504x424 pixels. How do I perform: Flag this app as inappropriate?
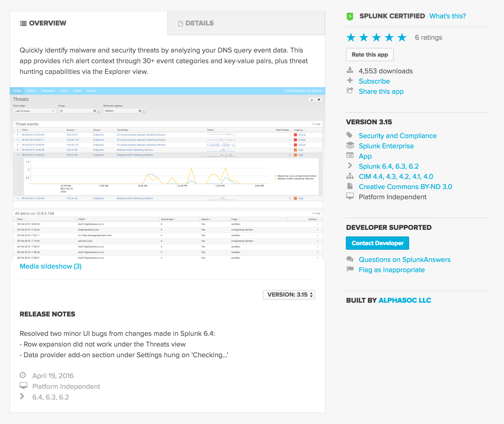click(392, 270)
